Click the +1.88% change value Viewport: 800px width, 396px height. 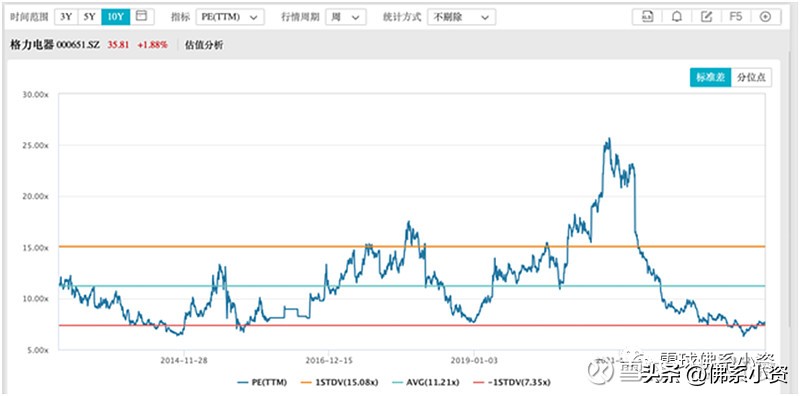(152, 45)
